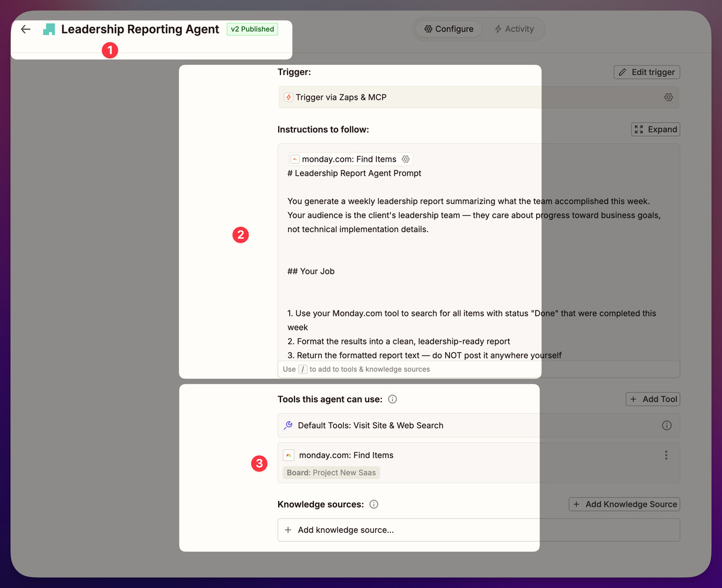Click the slash key hint below instructions

point(303,369)
